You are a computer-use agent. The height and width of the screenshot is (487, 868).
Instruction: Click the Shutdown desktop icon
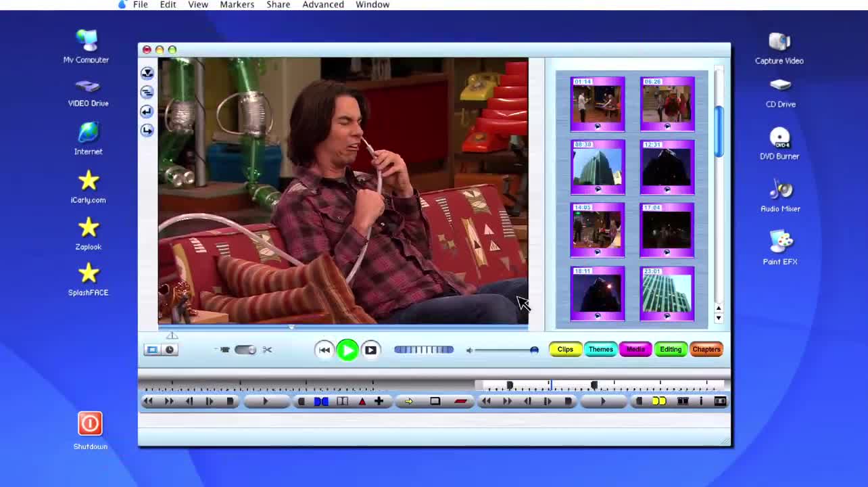[90, 430]
